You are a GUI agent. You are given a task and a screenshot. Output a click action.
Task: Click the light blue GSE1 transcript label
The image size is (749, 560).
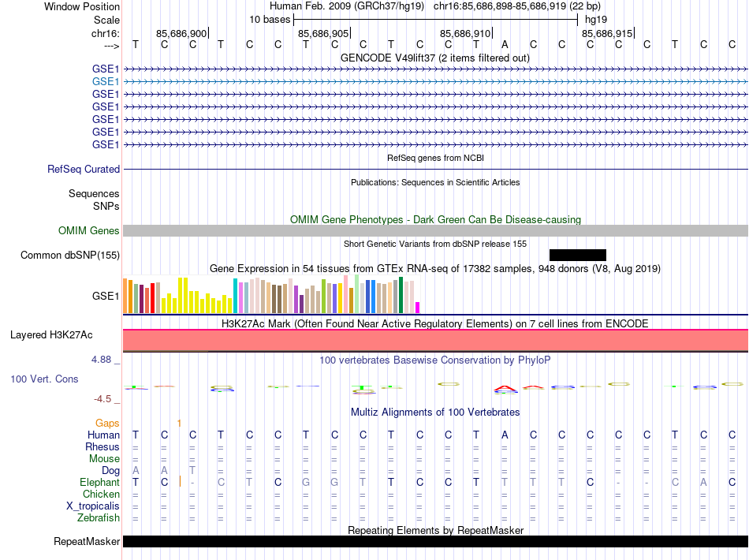click(106, 81)
